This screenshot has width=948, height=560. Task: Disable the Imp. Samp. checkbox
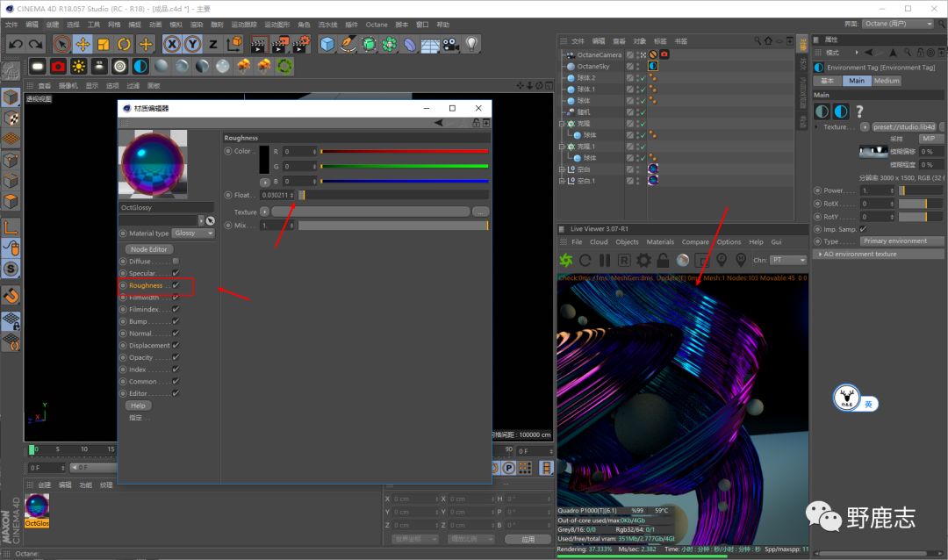[863, 229]
